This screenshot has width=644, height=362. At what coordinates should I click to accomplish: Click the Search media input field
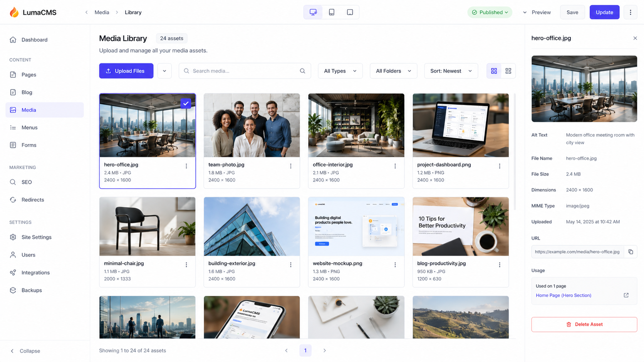(x=245, y=71)
